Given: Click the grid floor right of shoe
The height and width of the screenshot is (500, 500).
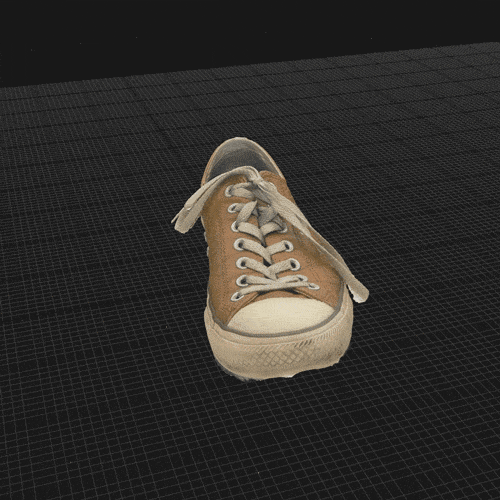Looking at the screenshot, I should [433, 267].
